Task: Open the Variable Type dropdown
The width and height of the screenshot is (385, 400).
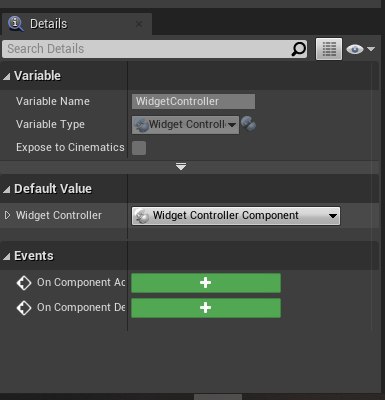Action: pos(185,125)
